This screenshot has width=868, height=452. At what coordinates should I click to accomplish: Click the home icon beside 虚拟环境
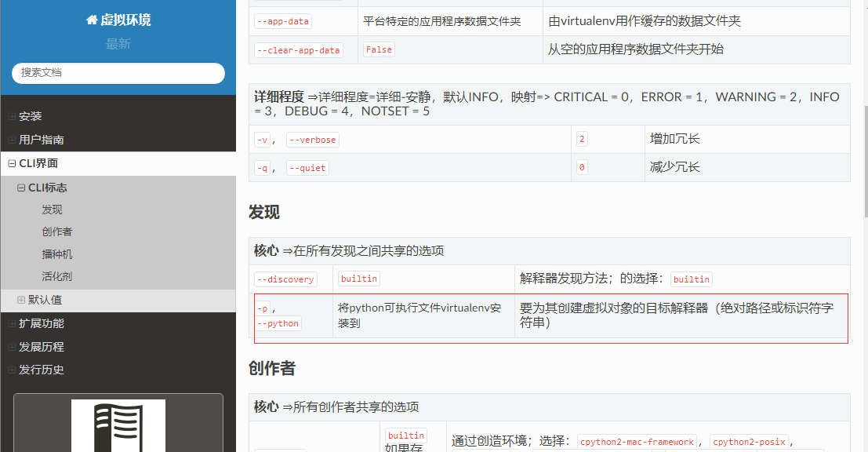92,20
